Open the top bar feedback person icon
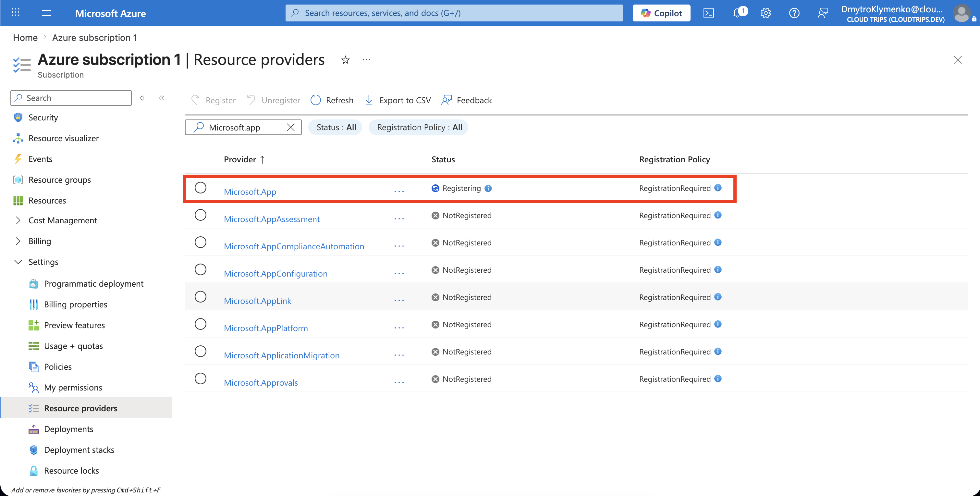Screen dimensions: 980x496 pos(823,13)
